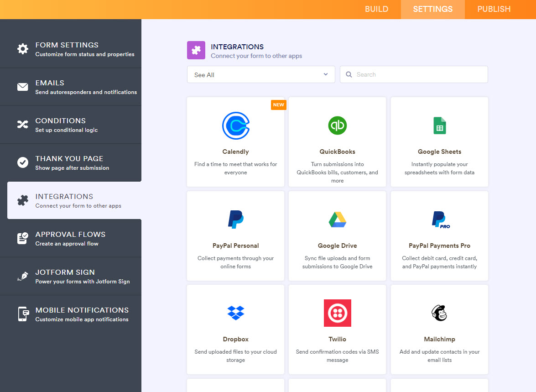Click the Twilio logo
The width and height of the screenshot is (536, 392).
337,313
